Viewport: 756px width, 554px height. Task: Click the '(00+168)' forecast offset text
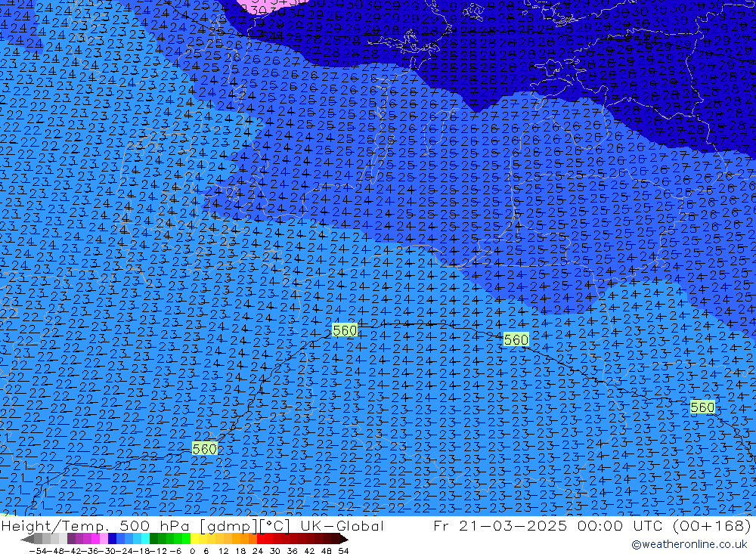(x=711, y=526)
